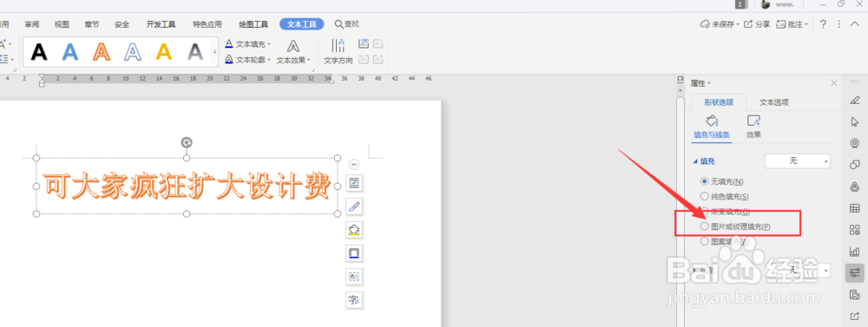Open the 属性 panel title dropdown

coord(700,83)
